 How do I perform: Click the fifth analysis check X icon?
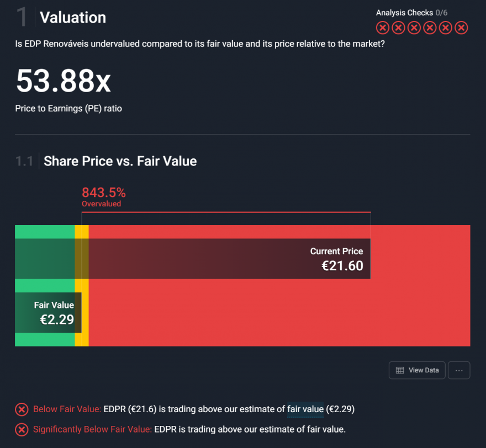click(445, 28)
